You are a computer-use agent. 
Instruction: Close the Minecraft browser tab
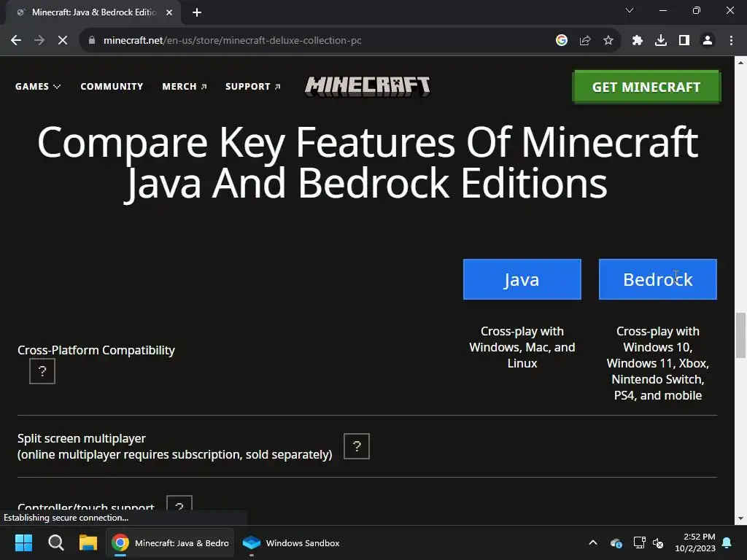(x=169, y=12)
